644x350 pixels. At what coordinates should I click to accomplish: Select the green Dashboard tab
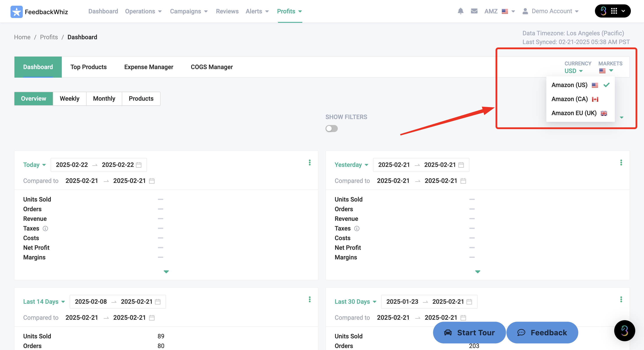38,67
